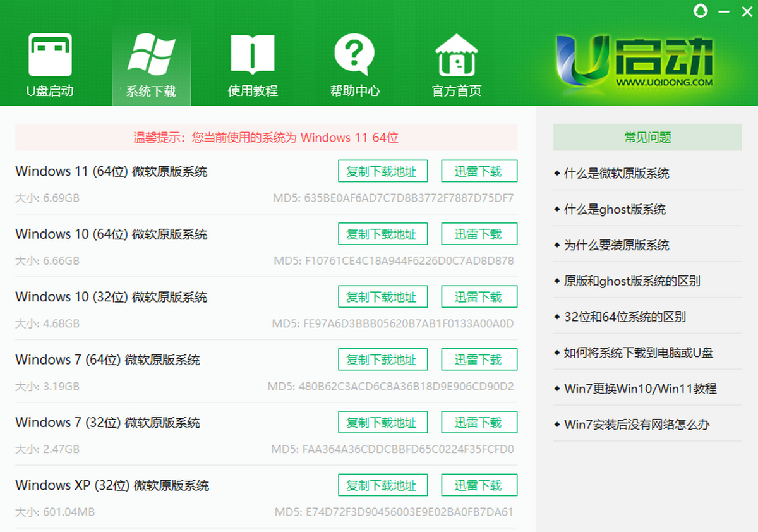Click MD5 value starting with 635BE0AF
This screenshot has height=532, width=758.
(x=394, y=198)
